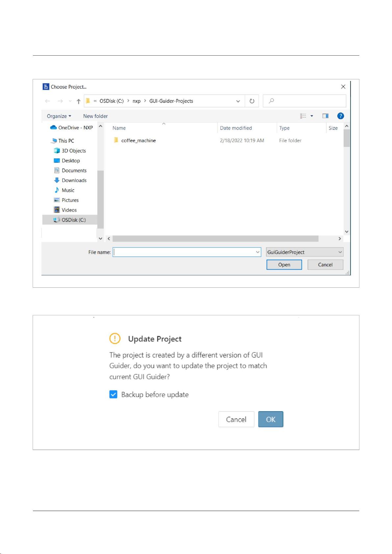Select the coffee_machine folder
Viewport: 392px width, 554px height.
pos(138,141)
